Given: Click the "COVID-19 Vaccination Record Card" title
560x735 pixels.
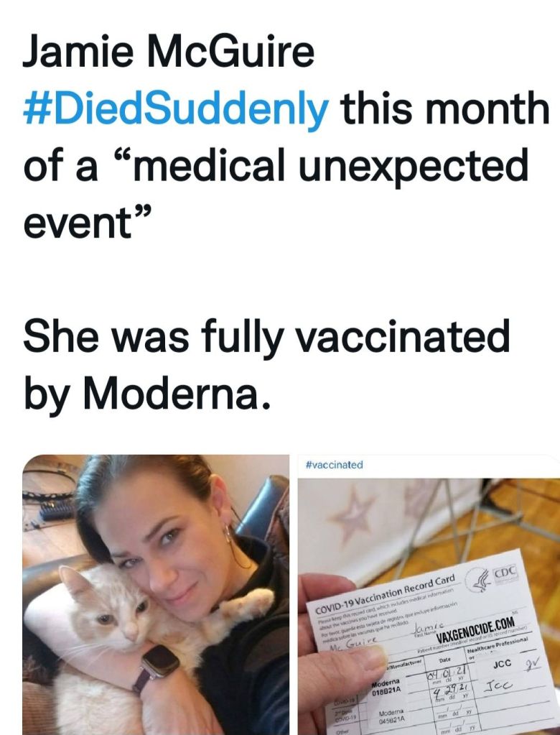Looking at the screenshot, I should [386, 591].
